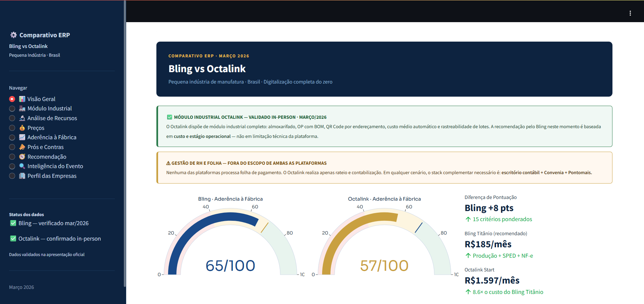Click the microscope icon for Análise de Recursos

pyautogui.click(x=22, y=118)
